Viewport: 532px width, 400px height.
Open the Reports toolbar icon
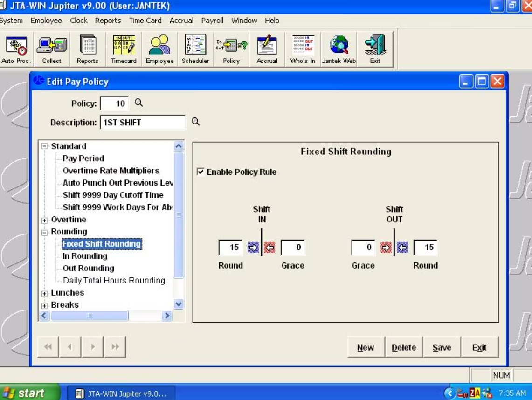tap(88, 49)
